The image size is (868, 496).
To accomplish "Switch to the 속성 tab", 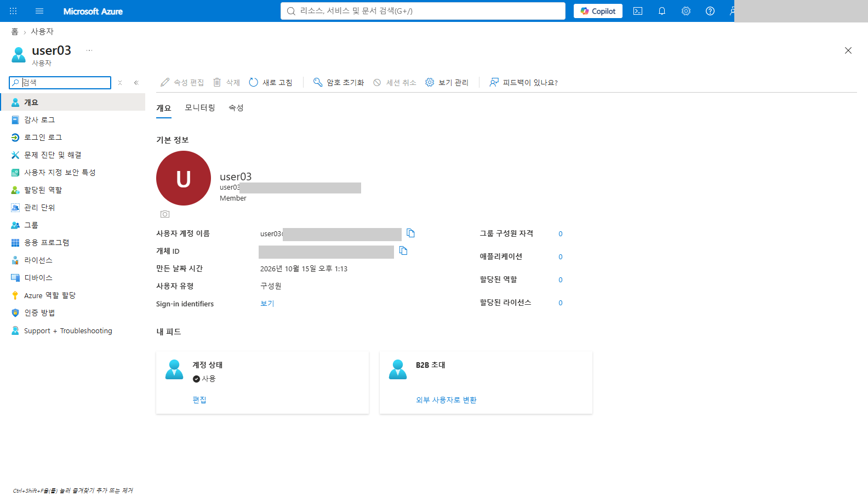I will [236, 108].
